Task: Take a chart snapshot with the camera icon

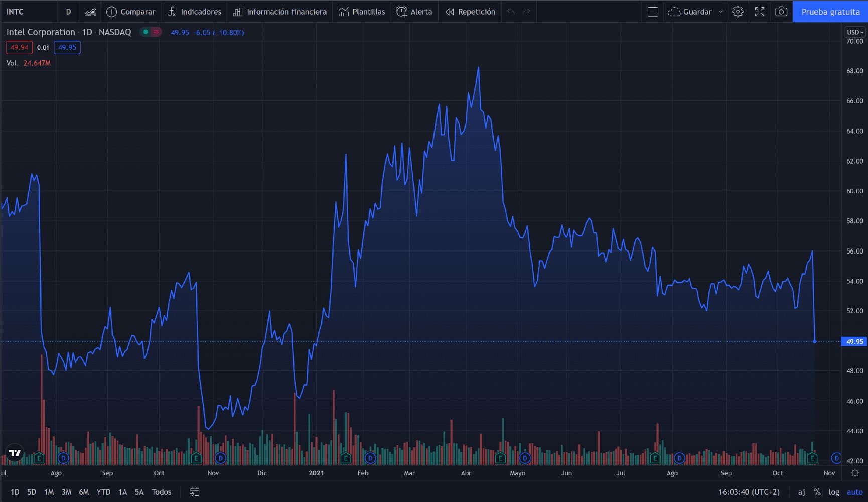Action: coord(781,11)
